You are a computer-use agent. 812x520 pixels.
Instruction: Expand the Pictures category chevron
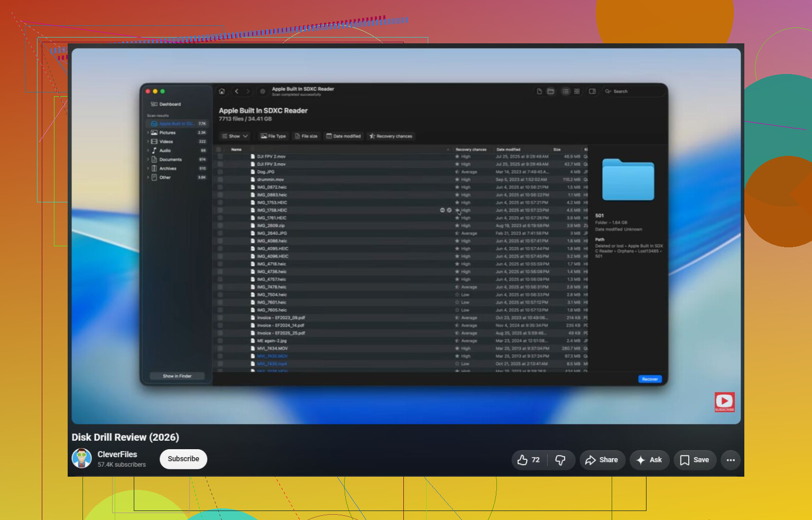point(148,133)
